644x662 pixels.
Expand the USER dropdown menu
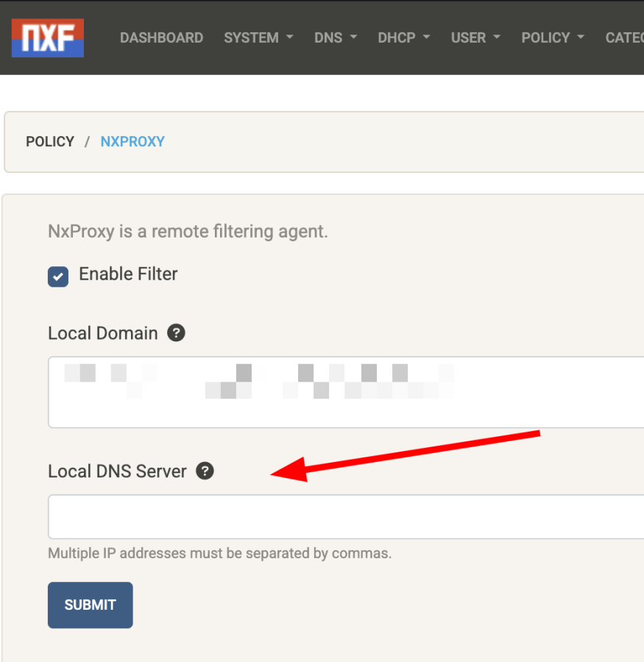click(x=475, y=38)
